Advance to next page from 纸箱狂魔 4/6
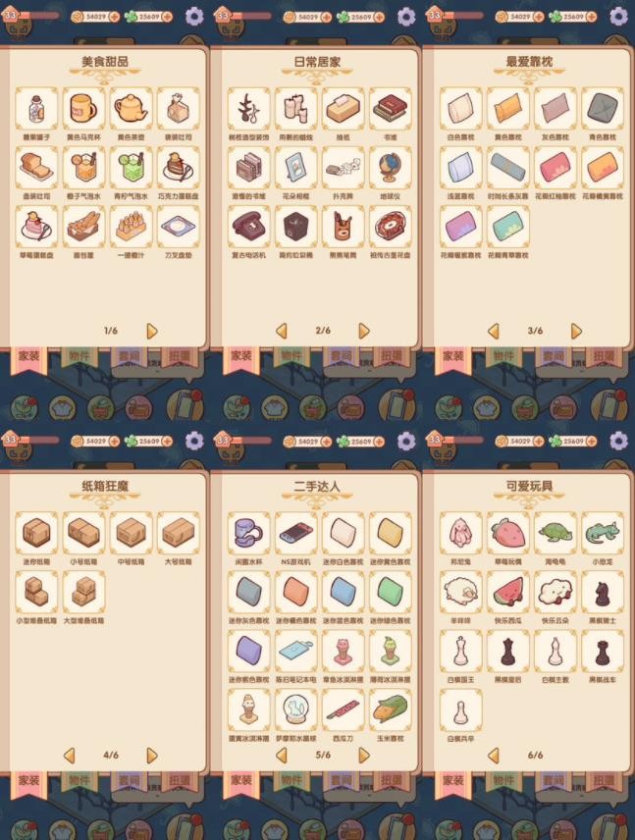 click(x=152, y=756)
